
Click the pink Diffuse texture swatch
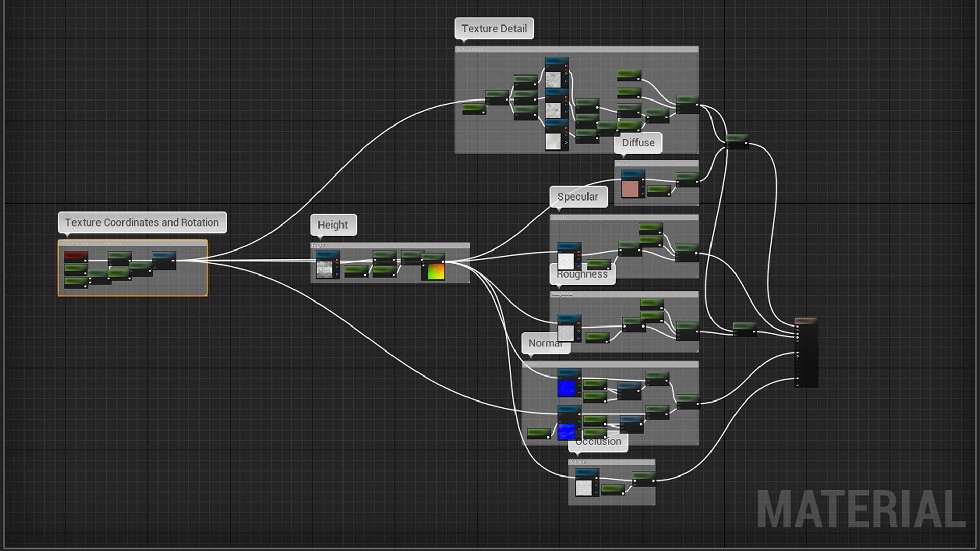click(x=630, y=188)
